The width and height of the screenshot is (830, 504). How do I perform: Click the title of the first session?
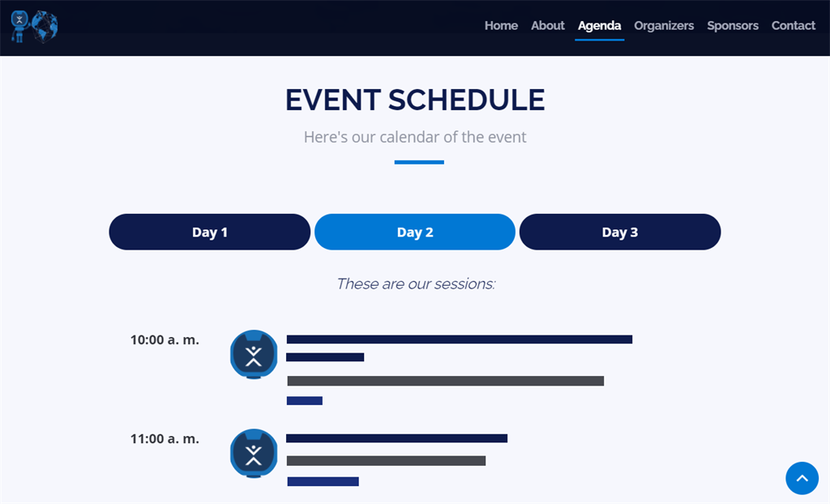tap(460, 339)
